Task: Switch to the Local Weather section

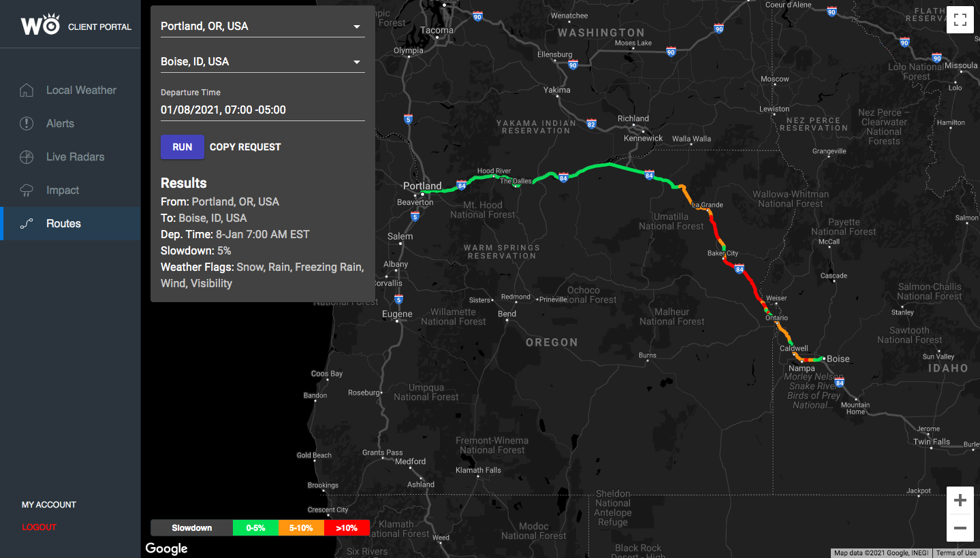Action: coord(80,89)
